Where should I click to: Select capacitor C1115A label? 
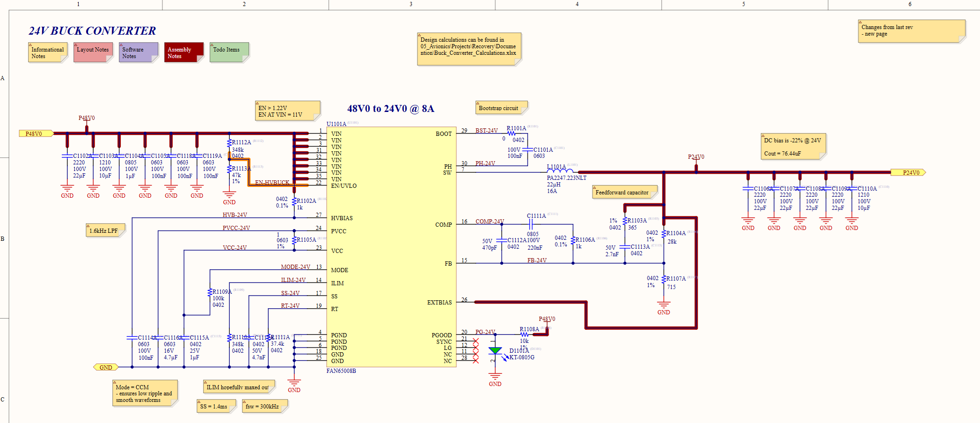pyautogui.click(x=199, y=338)
